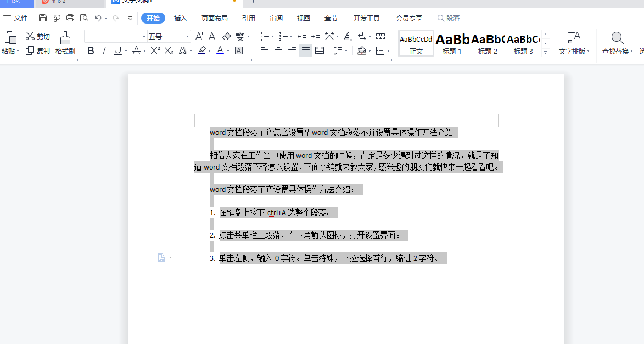This screenshot has height=344, width=644.
Task: Click the 文字排版 text layout button
Action: click(574, 43)
